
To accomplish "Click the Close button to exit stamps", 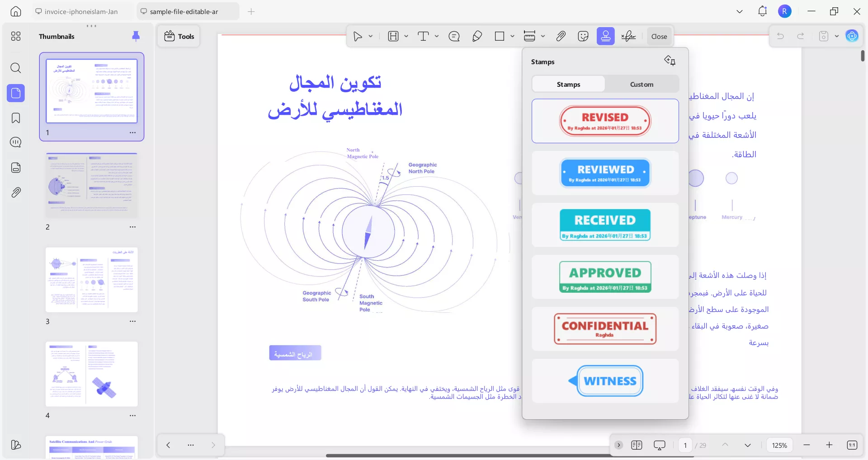I will (x=659, y=36).
